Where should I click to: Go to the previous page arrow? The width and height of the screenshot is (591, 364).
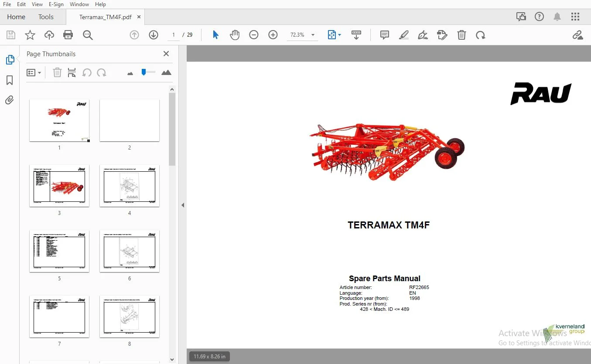pyautogui.click(x=134, y=35)
